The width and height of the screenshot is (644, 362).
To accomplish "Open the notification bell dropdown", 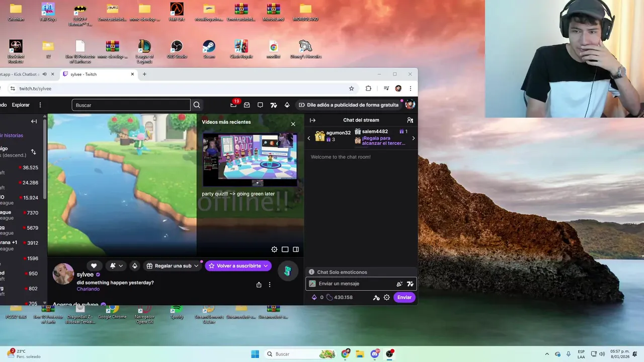I will coord(116,266).
